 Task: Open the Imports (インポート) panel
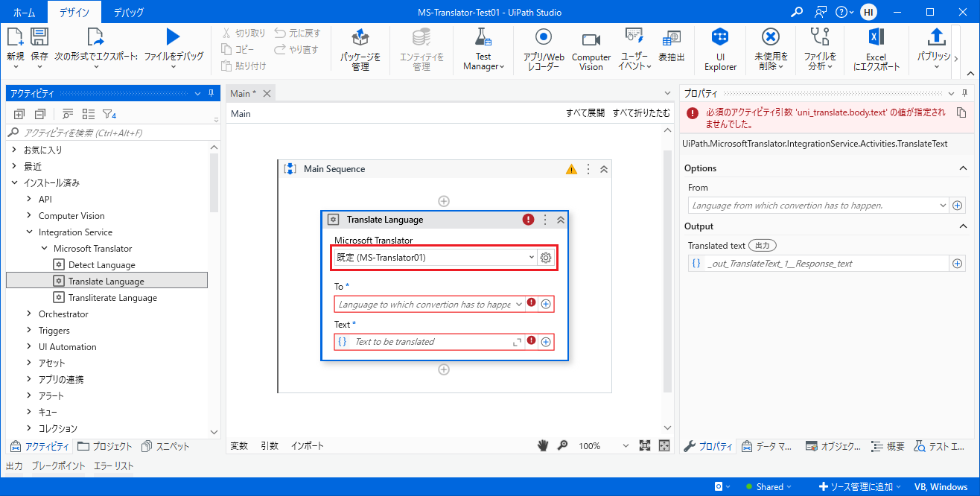point(308,446)
